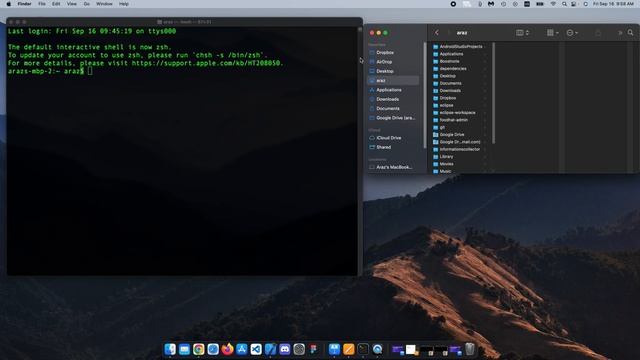The width and height of the screenshot is (640, 360).
Task: Open the Finder view switcher control
Action: [x=522, y=33]
